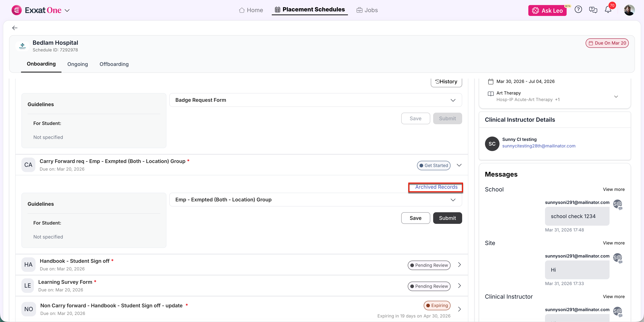Open the help question mark icon

(x=578, y=10)
